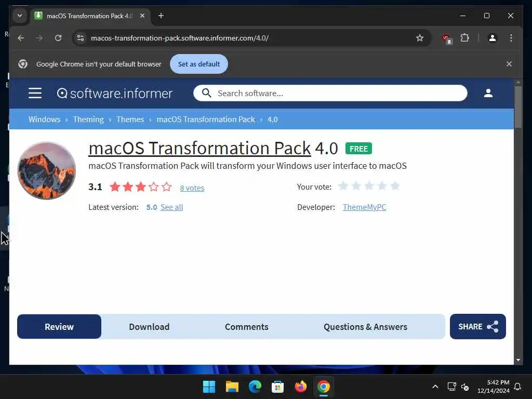Viewport: 532px width, 399px height.
Task: Open a new tab with the plus button
Action: [x=161, y=16]
